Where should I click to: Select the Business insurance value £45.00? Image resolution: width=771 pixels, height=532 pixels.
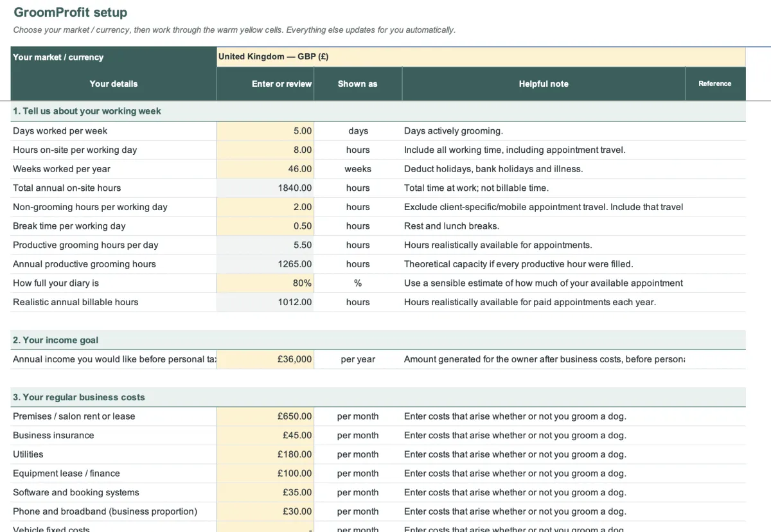pos(265,436)
